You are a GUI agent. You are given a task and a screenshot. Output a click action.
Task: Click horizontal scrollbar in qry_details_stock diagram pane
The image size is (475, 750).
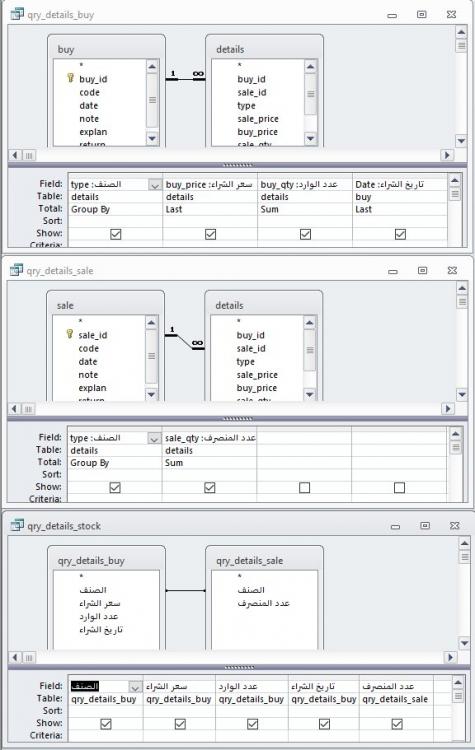[x=232, y=657]
